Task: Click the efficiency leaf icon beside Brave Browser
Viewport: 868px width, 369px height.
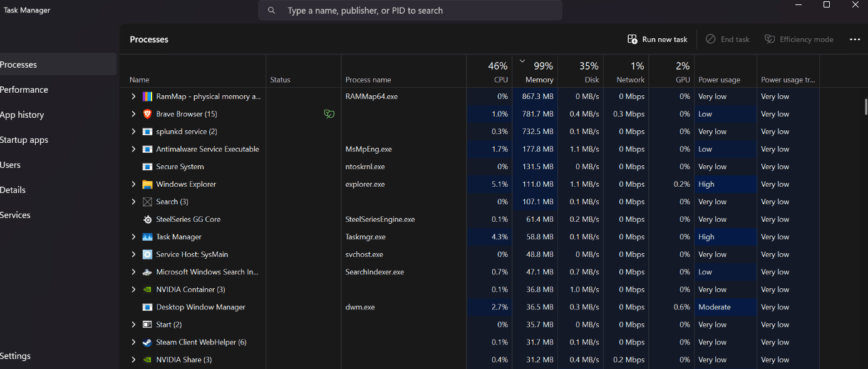Action: (x=328, y=114)
